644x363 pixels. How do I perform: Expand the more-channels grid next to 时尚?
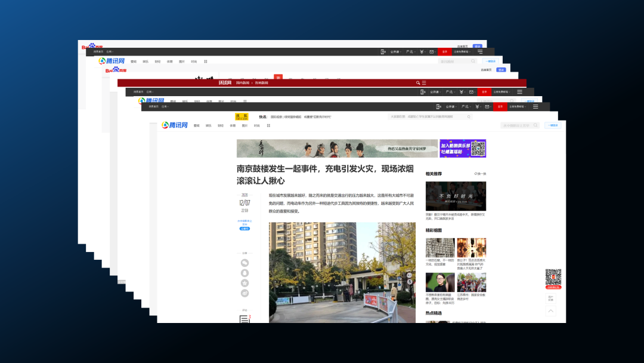point(269,125)
